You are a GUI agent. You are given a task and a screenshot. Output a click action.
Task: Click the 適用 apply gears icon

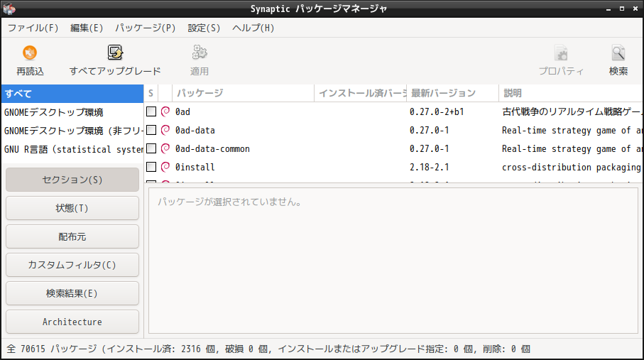click(x=200, y=53)
